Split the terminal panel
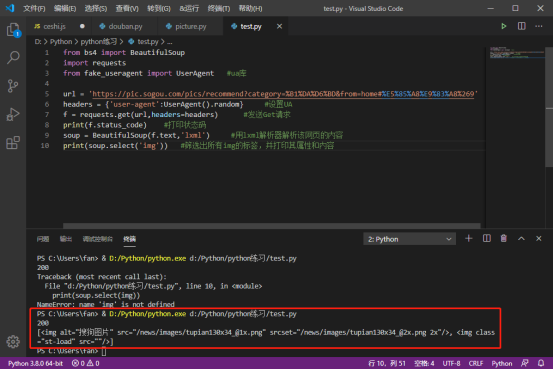Viewport: 553px width, 370px height. (487, 239)
